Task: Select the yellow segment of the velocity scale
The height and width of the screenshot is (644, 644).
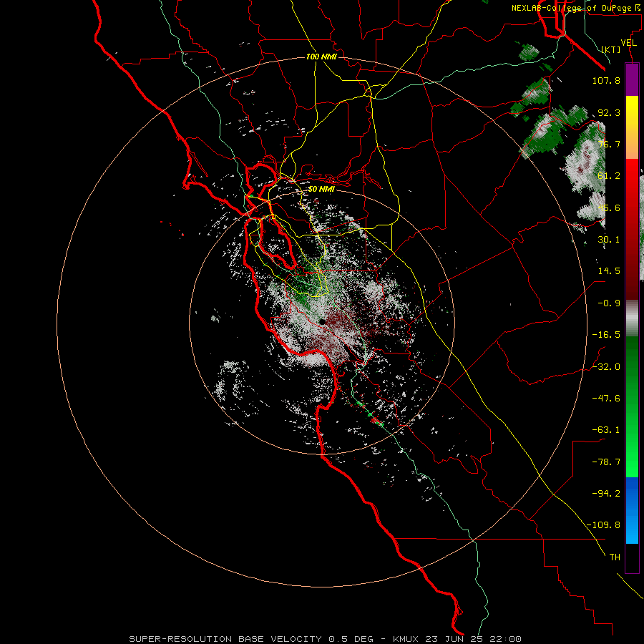Action: point(632,127)
